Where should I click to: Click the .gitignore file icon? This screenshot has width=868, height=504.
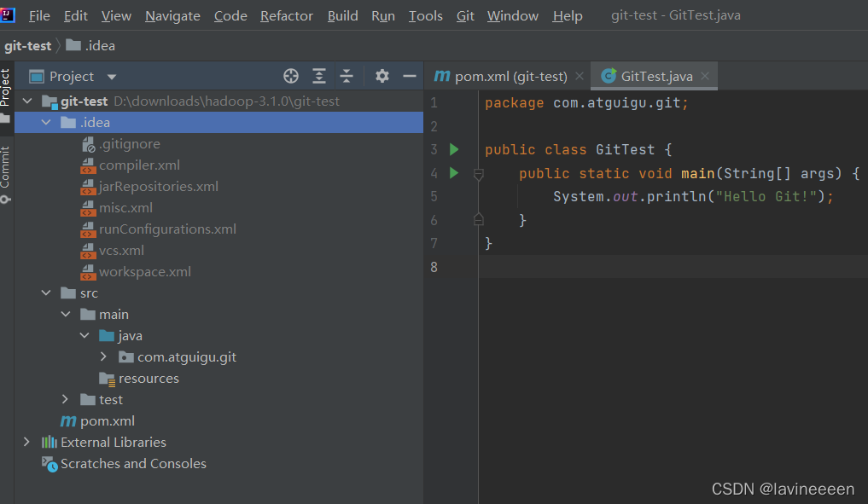(x=88, y=144)
